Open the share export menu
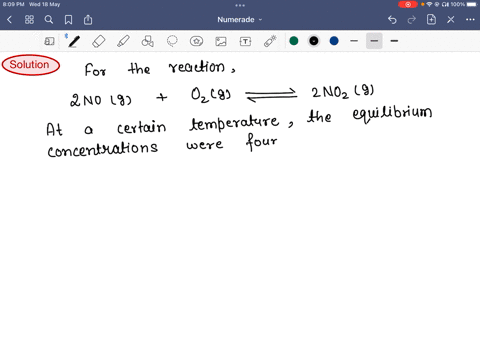This screenshot has width=480, height=360. click(x=88, y=20)
